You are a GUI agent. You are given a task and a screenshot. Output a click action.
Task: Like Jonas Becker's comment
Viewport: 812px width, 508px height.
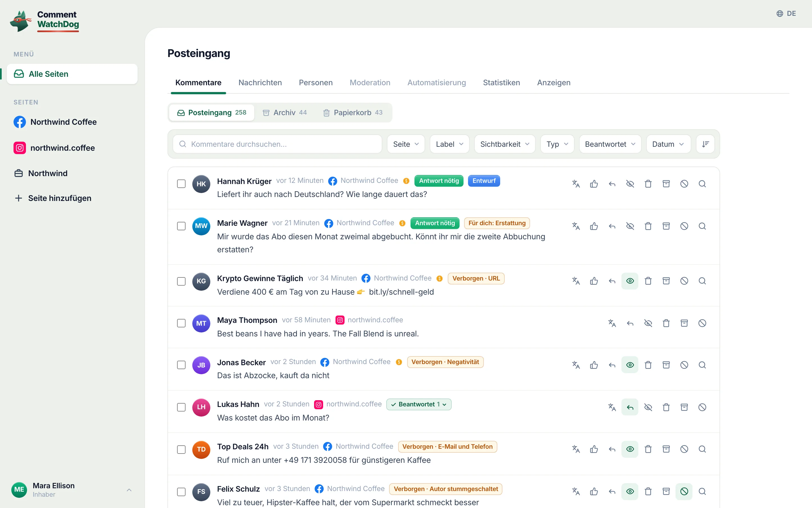pyautogui.click(x=594, y=365)
